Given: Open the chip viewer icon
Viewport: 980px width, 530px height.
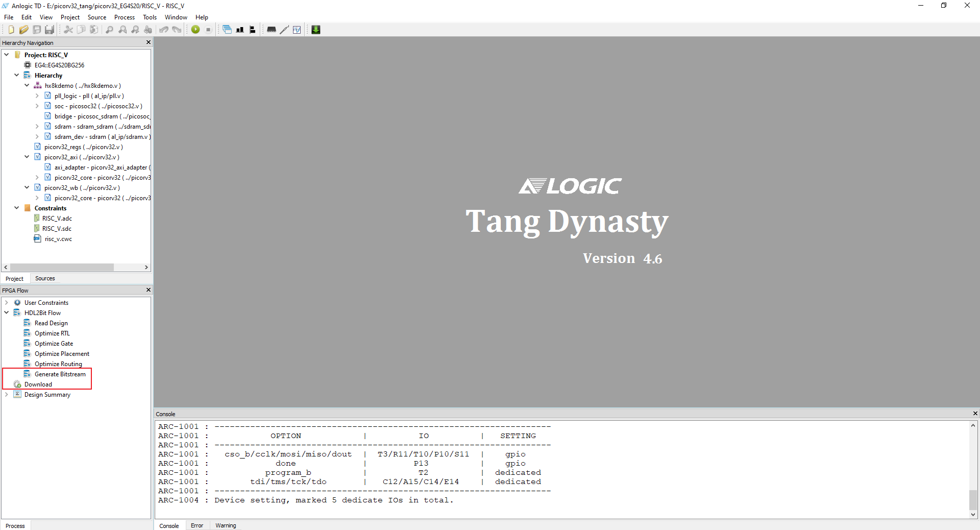Looking at the screenshot, I should 272,30.
